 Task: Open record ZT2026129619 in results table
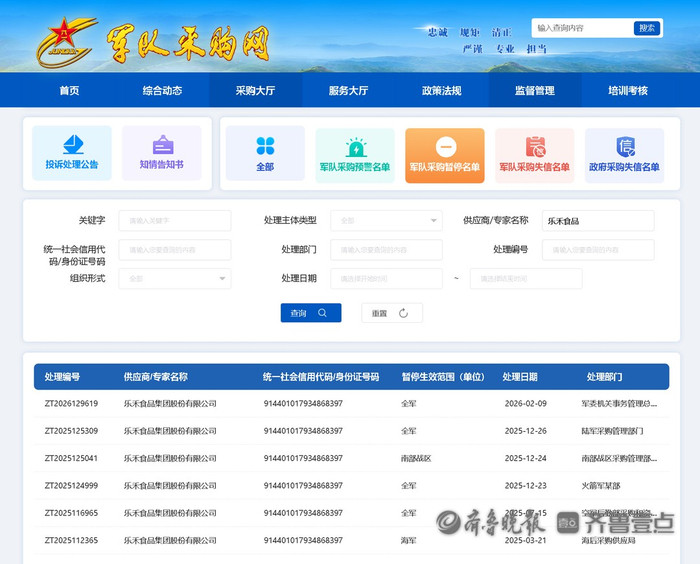72,403
